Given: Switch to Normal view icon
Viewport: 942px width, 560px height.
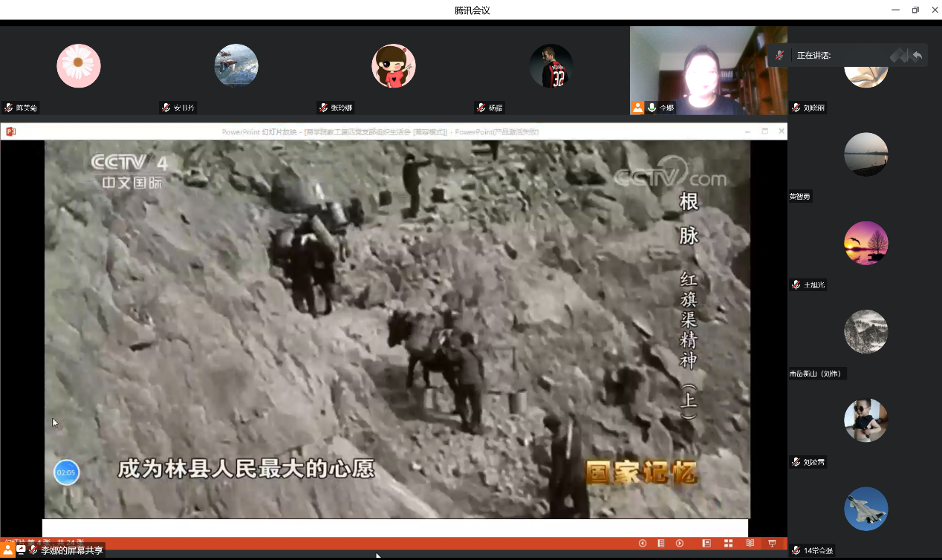Looking at the screenshot, I should click(x=706, y=544).
